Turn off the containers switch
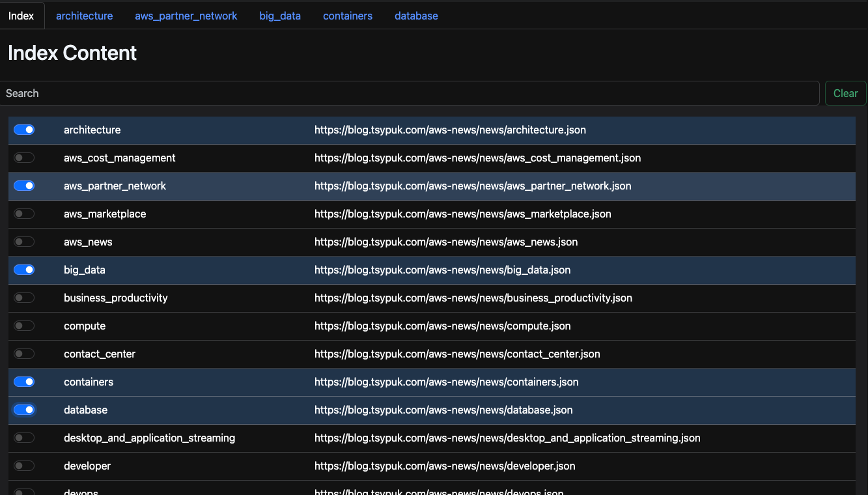Viewport: 868px width, 495px height. click(x=24, y=382)
